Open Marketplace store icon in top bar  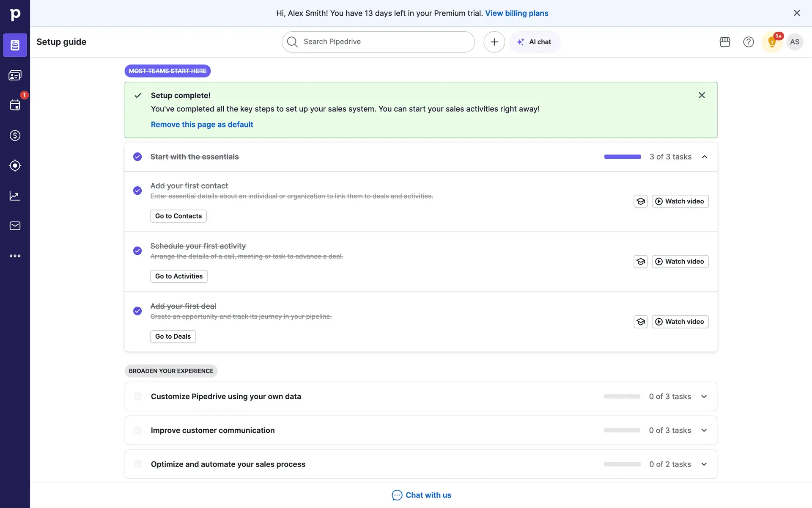(x=725, y=42)
